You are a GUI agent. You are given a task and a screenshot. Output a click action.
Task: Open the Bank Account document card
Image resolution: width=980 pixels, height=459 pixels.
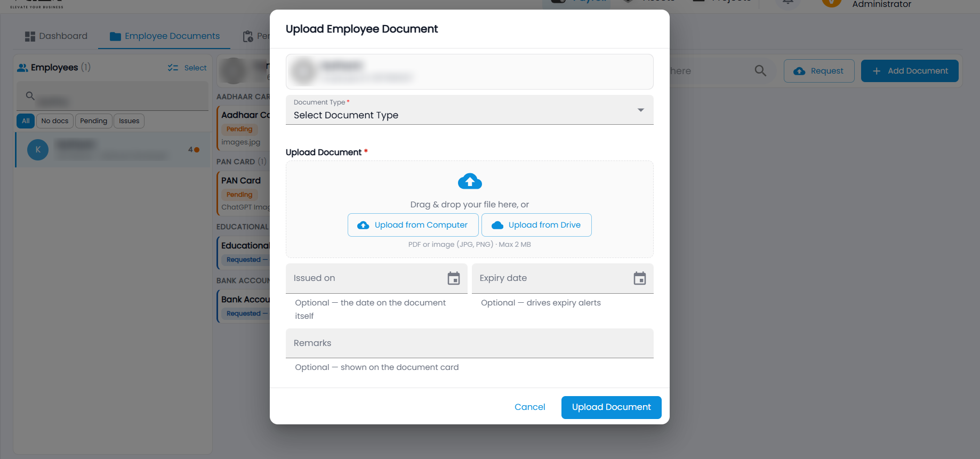pos(244,306)
